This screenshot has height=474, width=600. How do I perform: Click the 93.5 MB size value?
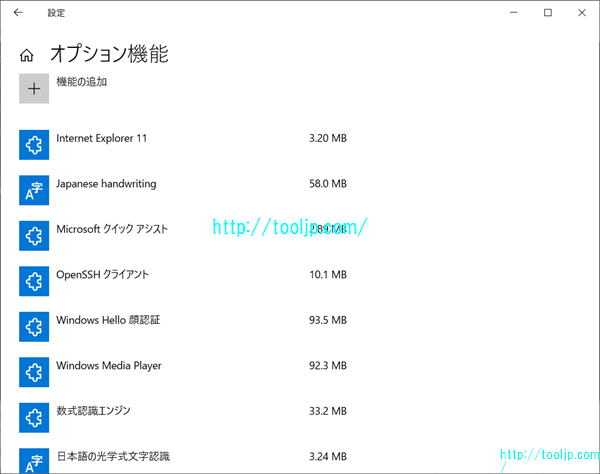[x=328, y=320]
